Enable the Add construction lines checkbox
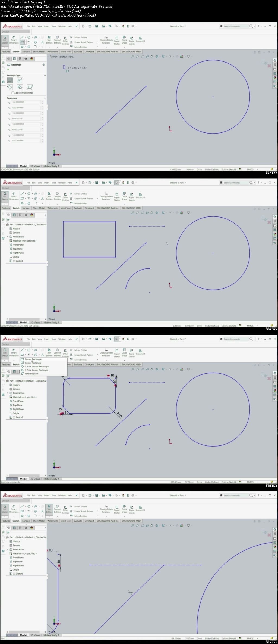The image size is (278, 644). (x=13, y=93)
